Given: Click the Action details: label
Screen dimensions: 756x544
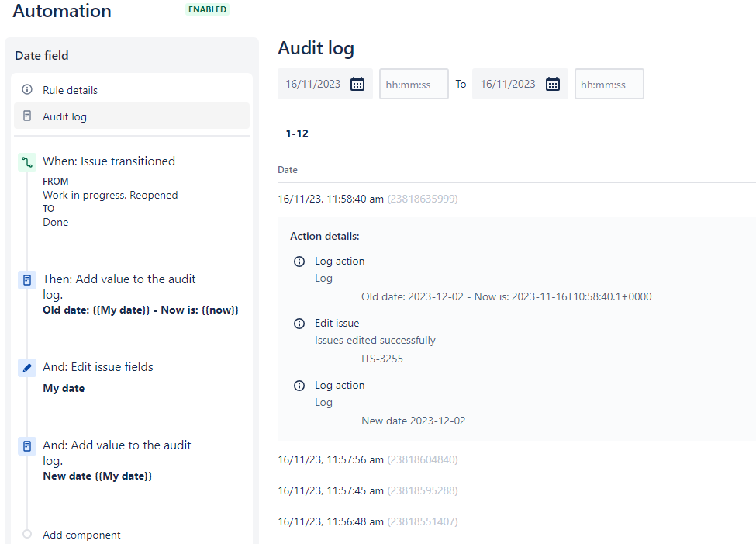Looking at the screenshot, I should (324, 236).
